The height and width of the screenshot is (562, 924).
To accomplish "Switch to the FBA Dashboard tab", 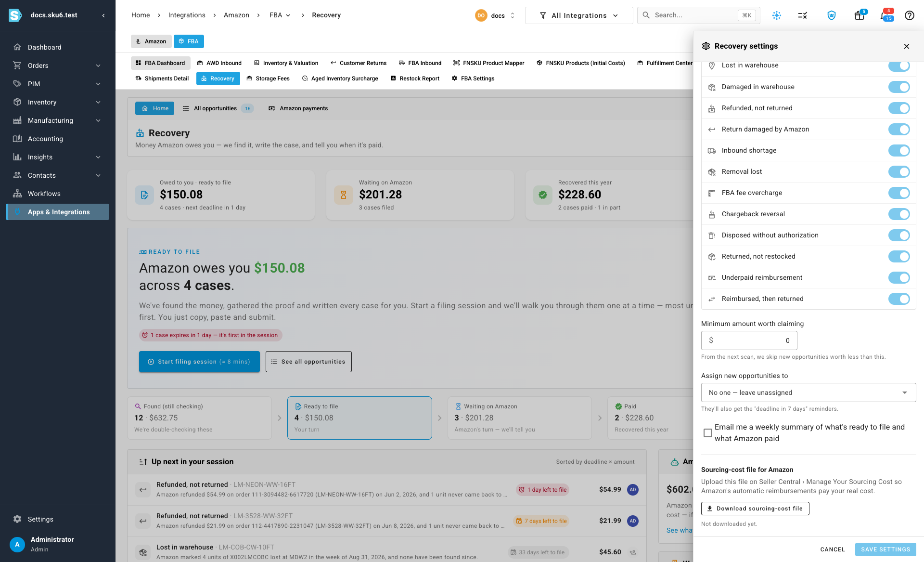I will click(x=160, y=63).
